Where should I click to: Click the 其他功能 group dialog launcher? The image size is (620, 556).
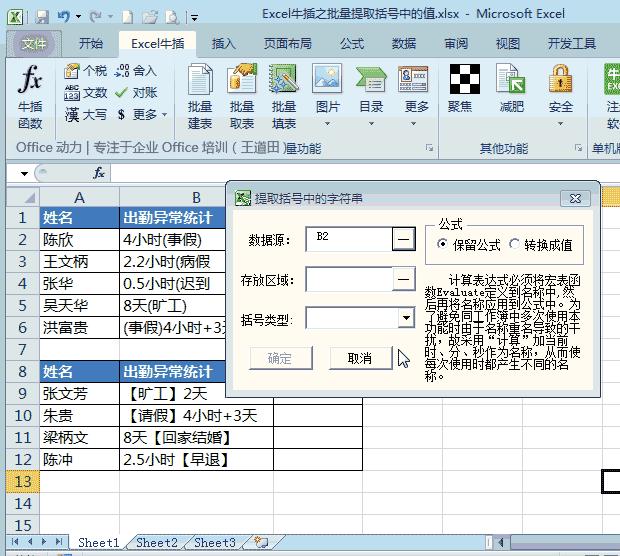pos(578,148)
